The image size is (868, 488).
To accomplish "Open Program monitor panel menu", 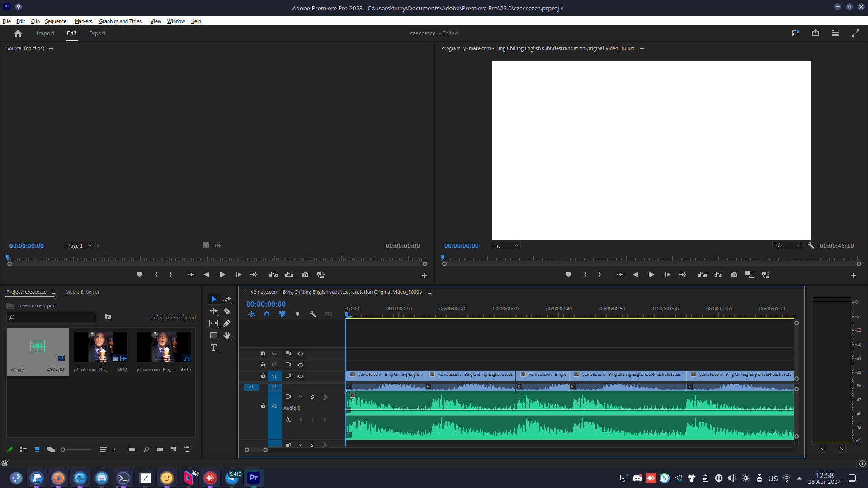I will pos(642,48).
